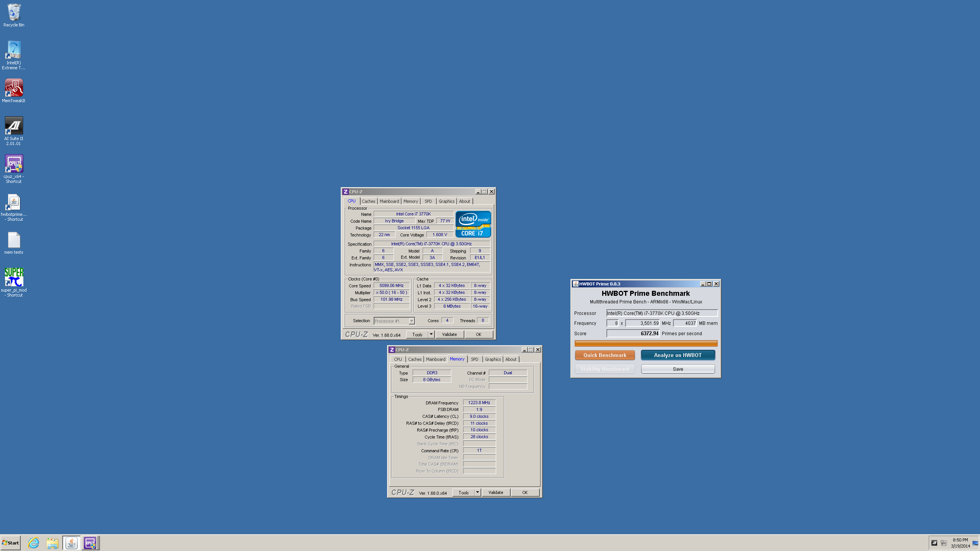The image size is (980, 551).
Task: Click the CPU-Z title icon in Memory window
Action: tap(392, 350)
